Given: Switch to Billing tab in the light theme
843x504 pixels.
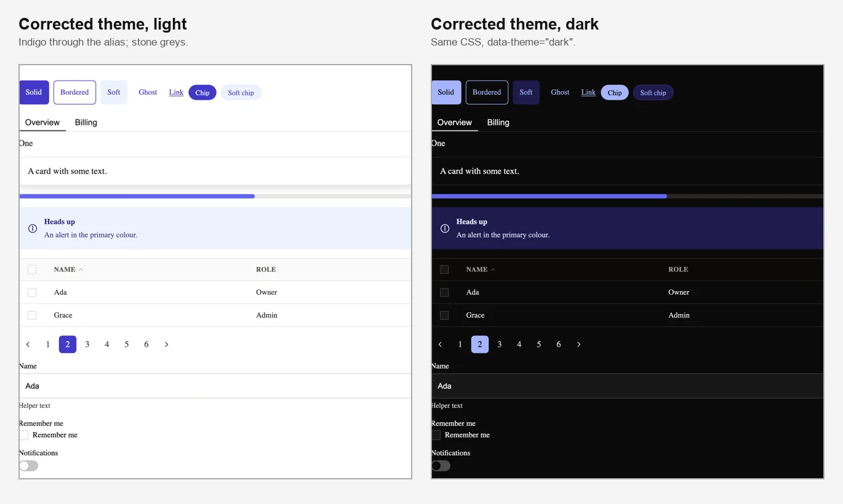Looking at the screenshot, I should click(86, 122).
